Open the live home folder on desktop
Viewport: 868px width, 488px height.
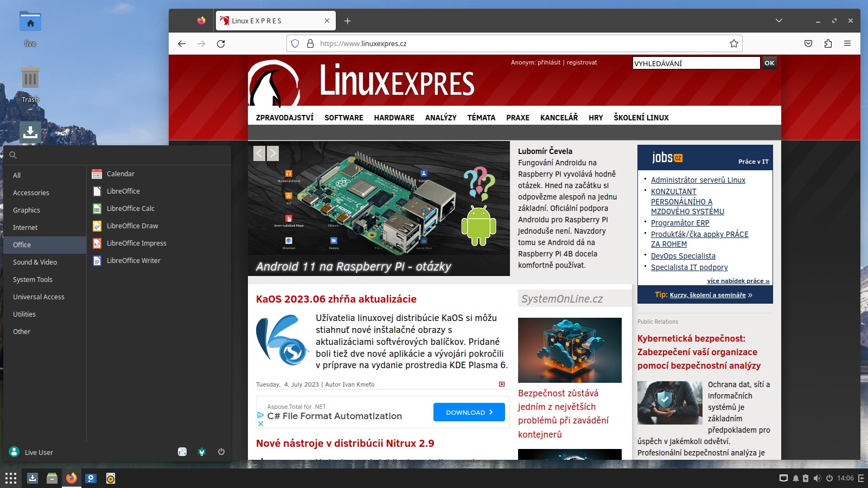point(30,23)
